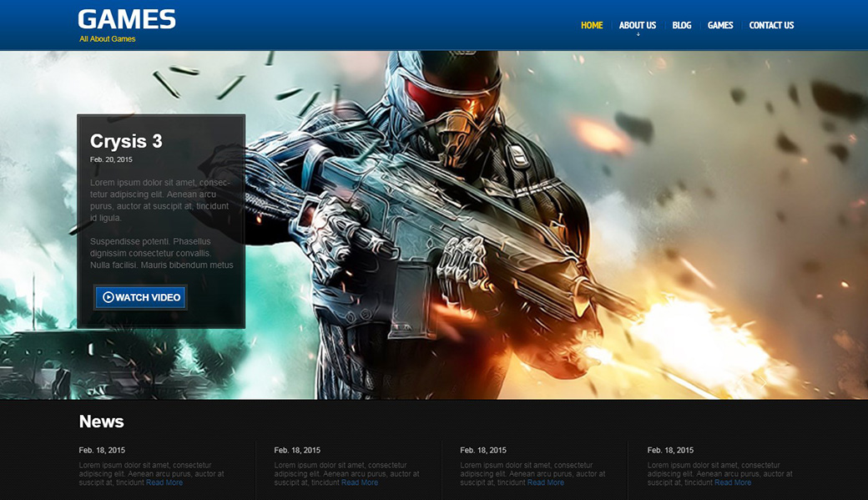
Task: Click the fourth news item's Feb. 18 date
Action: pyautogui.click(x=670, y=450)
